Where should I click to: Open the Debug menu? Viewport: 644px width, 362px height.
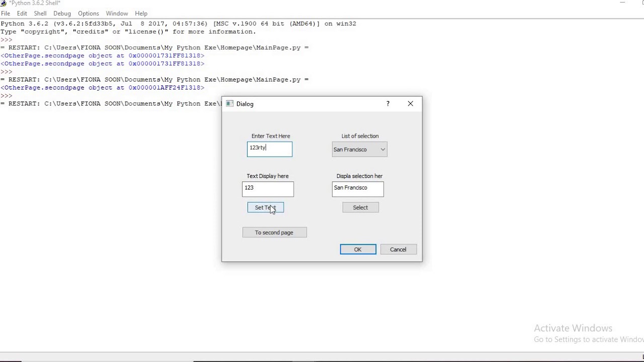click(x=62, y=14)
